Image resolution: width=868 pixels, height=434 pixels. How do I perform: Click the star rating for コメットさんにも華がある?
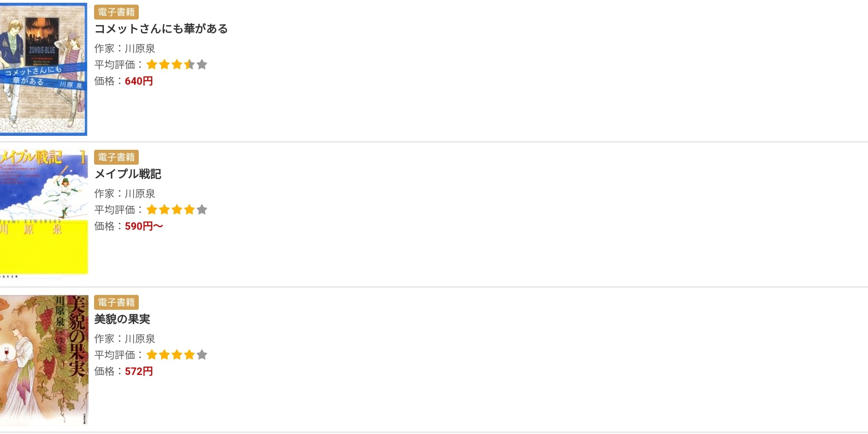[x=176, y=65]
